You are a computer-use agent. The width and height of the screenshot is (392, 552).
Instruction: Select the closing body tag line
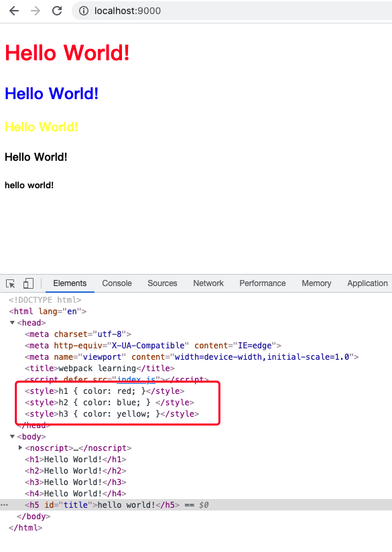[34, 516]
